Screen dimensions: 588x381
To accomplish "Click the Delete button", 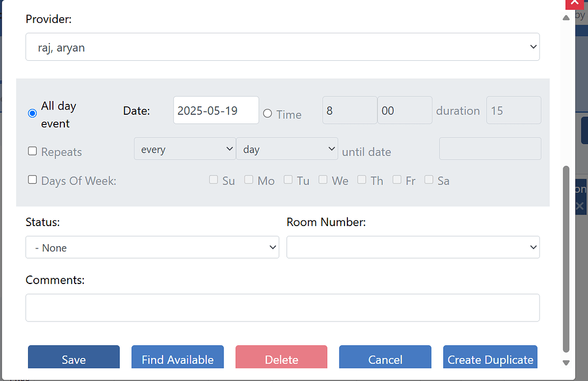I will click(x=281, y=359).
